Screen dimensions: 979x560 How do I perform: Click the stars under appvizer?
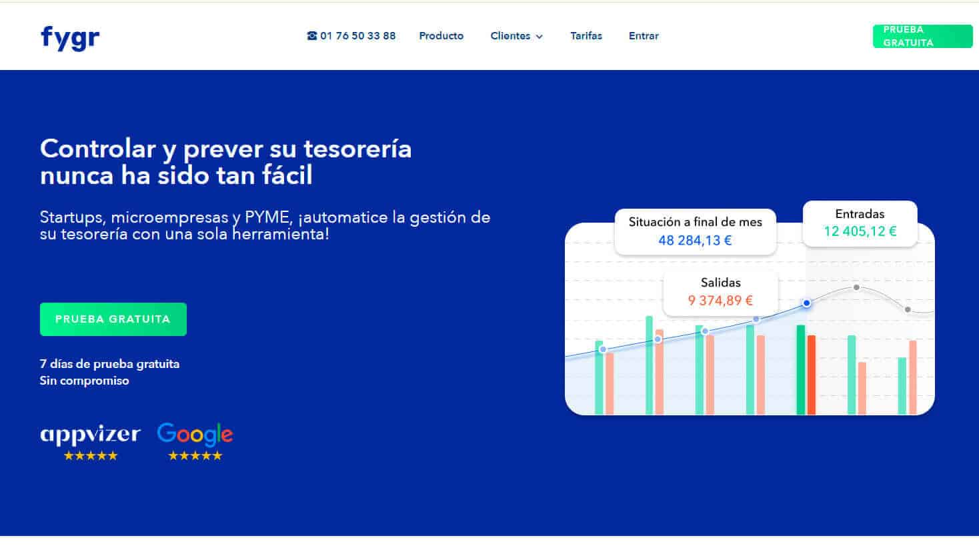tap(91, 456)
